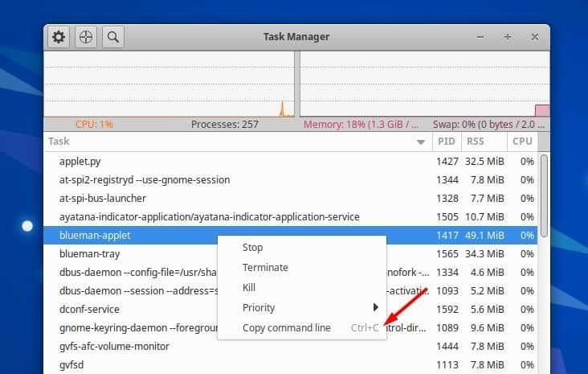
Task: Open the Priority submenu
Action: [x=302, y=307]
